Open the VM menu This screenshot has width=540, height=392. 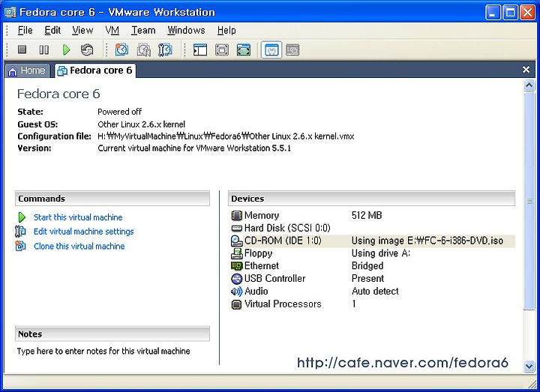coord(112,30)
